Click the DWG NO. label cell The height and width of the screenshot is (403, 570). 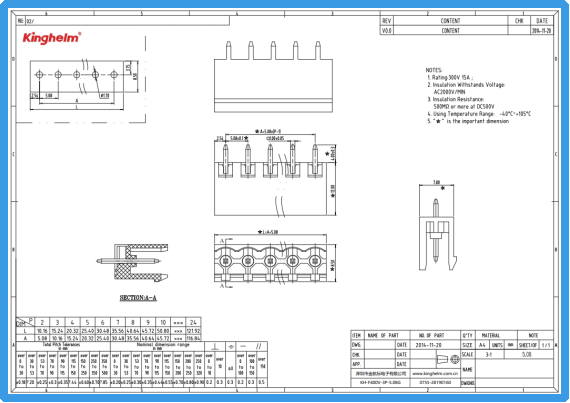467,383
